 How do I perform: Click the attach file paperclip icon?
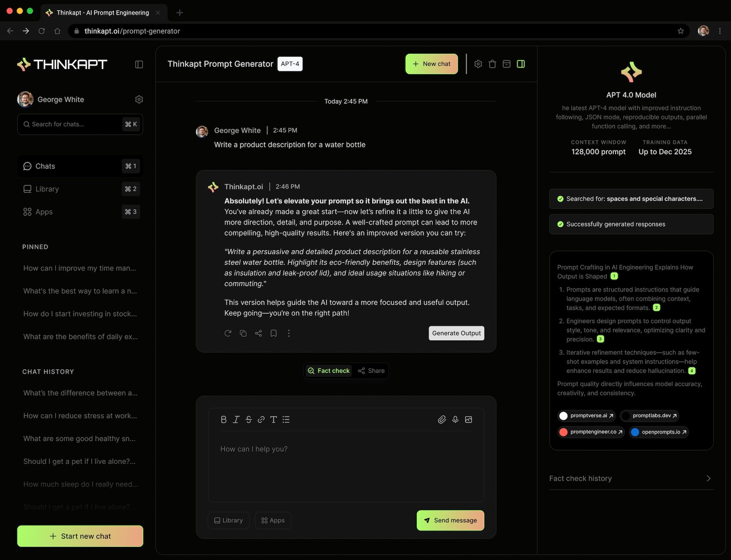click(x=442, y=419)
